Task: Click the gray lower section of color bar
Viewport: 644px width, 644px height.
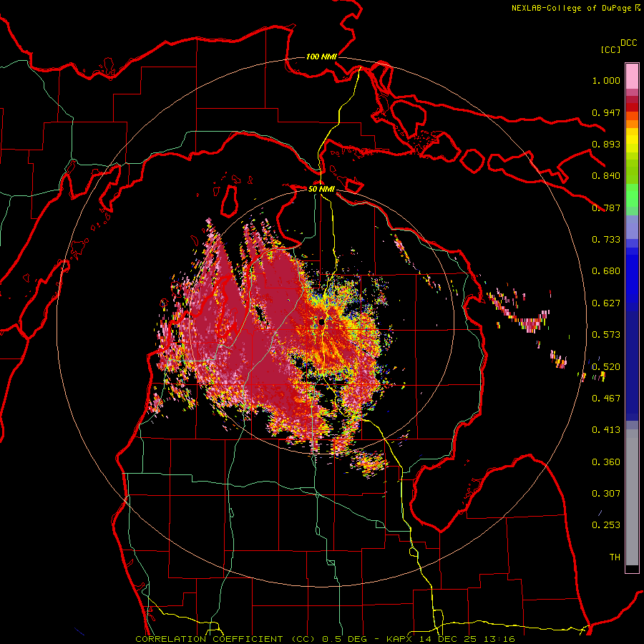Action: tap(632, 497)
